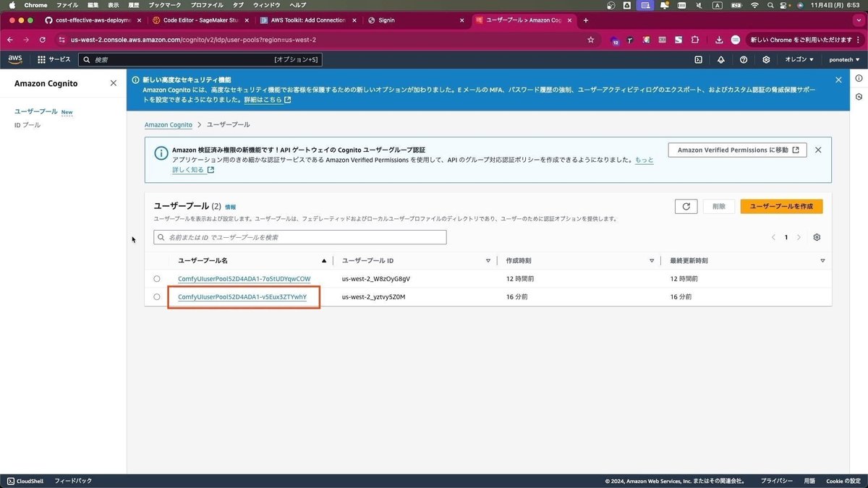
Task: Open console settings gear in top bar
Action: pyautogui.click(x=766, y=59)
